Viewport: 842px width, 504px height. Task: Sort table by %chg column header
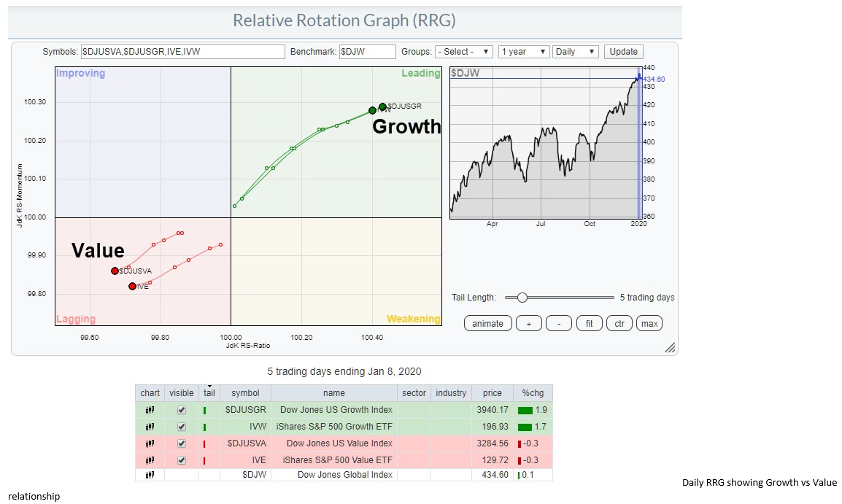[532, 393]
